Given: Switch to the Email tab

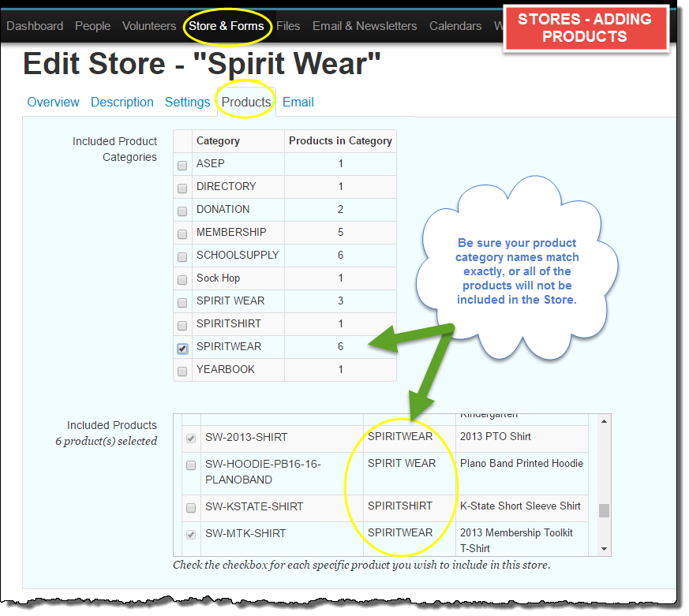Looking at the screenshot, I should (x=298, y=102).
